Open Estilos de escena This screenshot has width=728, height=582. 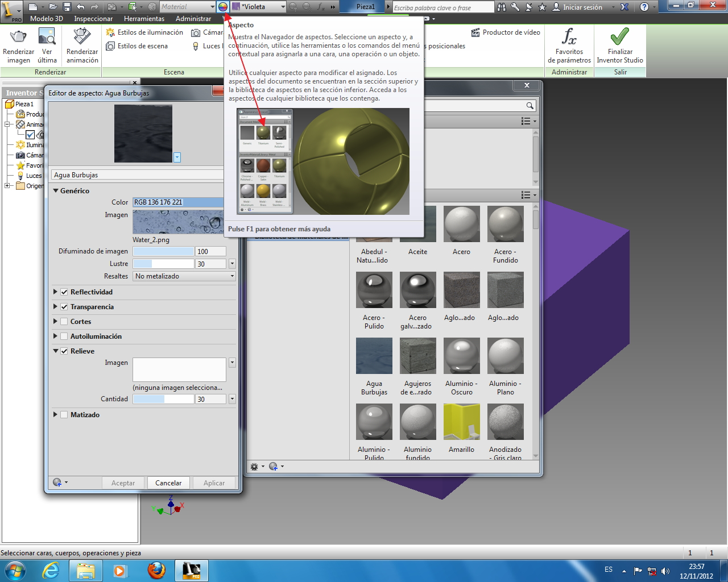(136, 46)
